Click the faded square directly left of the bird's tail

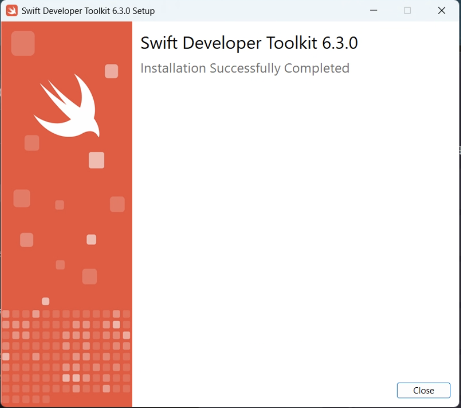tap(32, 143)
